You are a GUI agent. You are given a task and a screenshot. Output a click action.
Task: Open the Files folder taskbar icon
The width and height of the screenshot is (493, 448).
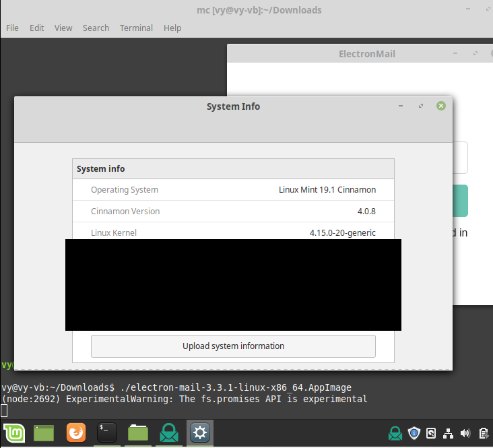click(138, 433)
